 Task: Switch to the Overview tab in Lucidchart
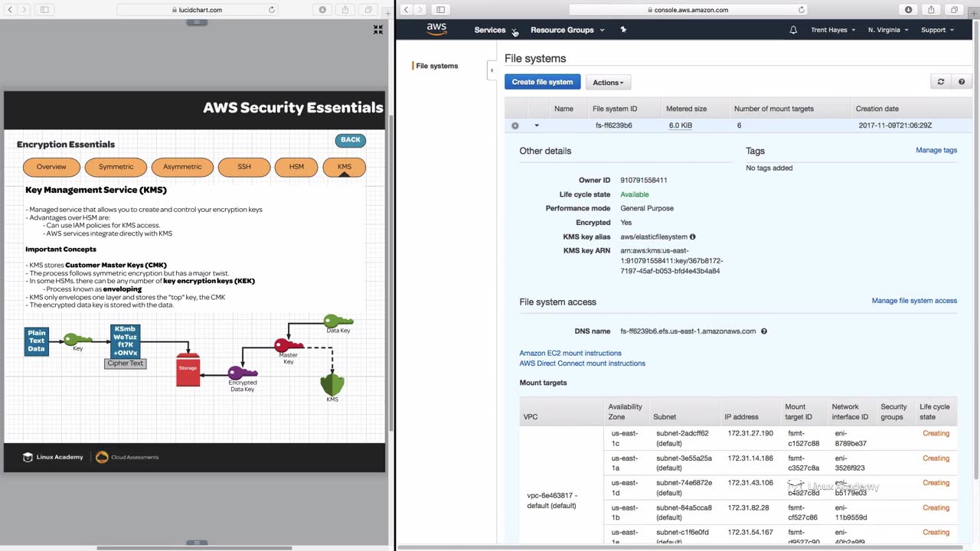(x=51, y=167)
